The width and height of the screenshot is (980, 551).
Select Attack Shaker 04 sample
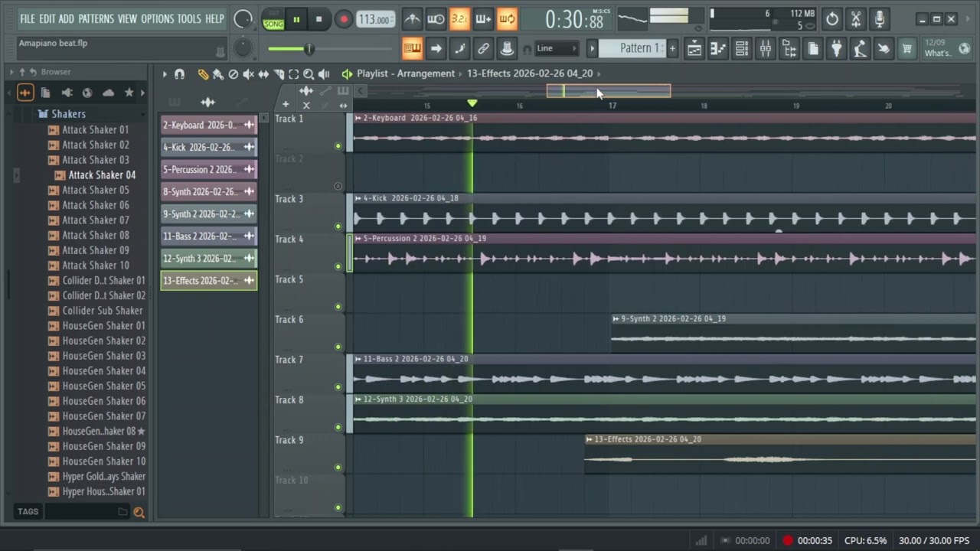tap(101, 175)
